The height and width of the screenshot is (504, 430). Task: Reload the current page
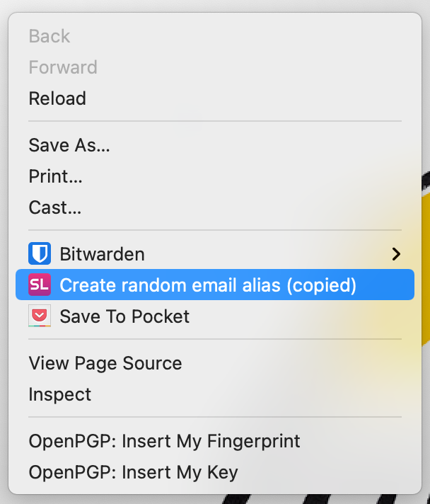tap(57, 98)
